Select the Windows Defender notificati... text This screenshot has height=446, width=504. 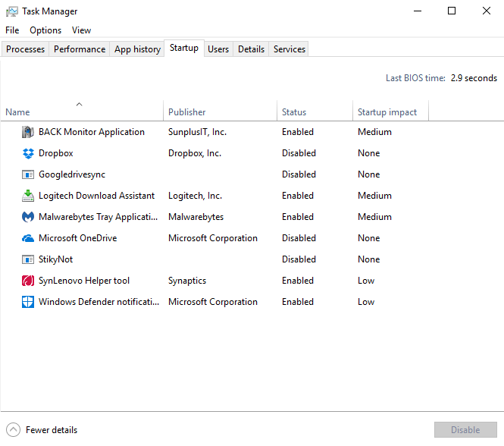click(x=99, y=302)
